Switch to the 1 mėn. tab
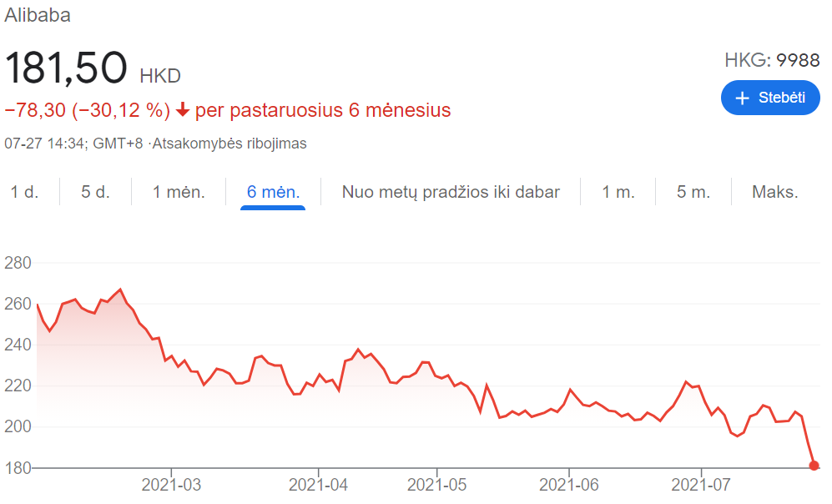Screen dimensions: 832x504 click(x=179, y=192)
